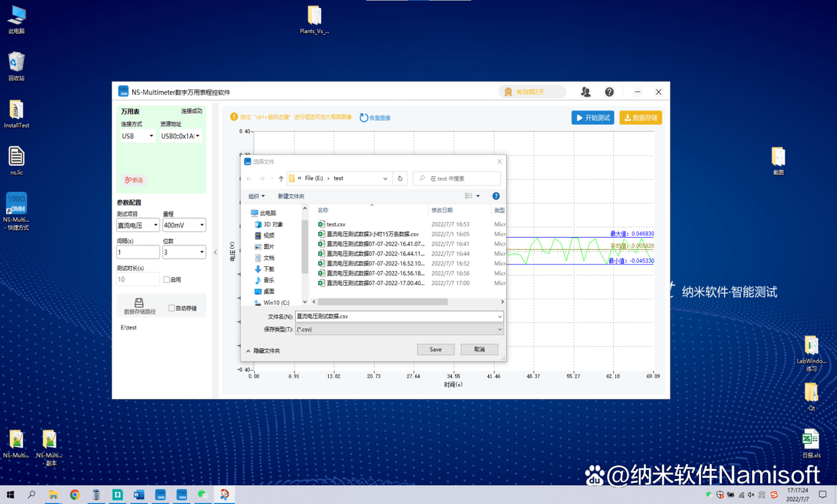Click the user account icon in title bar
The height and width of the screenshot is (504, 837).
[586, 92]
